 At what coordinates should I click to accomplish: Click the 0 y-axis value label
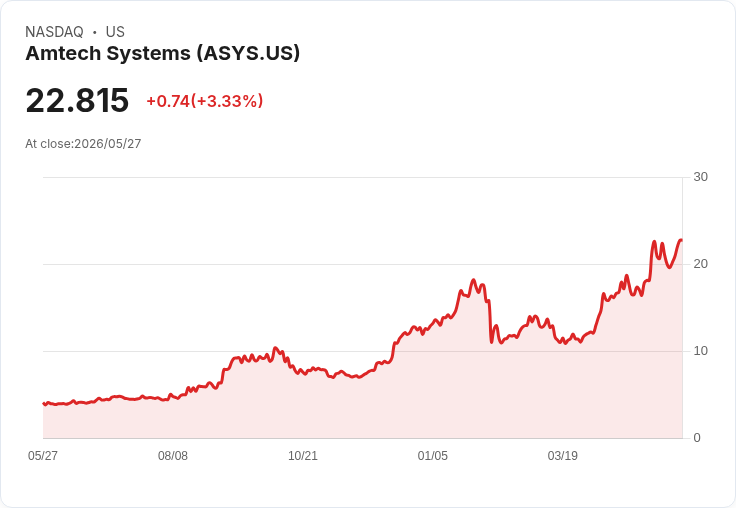(x=697, y=438)
